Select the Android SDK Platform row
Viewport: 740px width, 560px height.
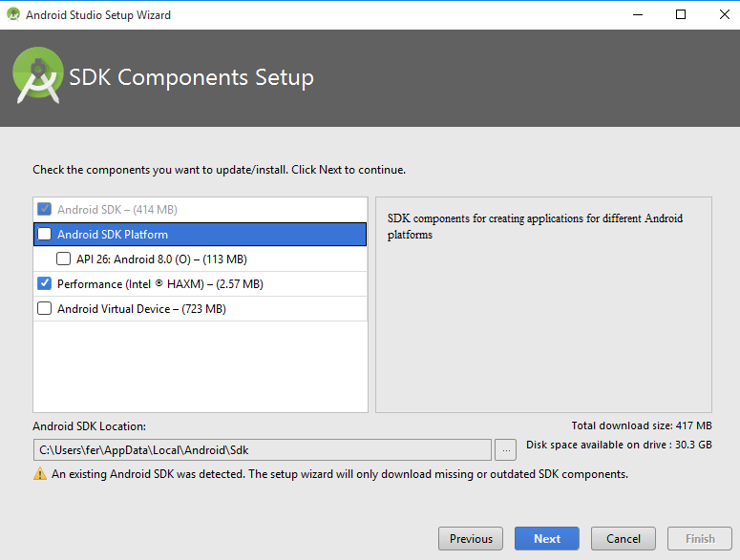click(201, 235)
